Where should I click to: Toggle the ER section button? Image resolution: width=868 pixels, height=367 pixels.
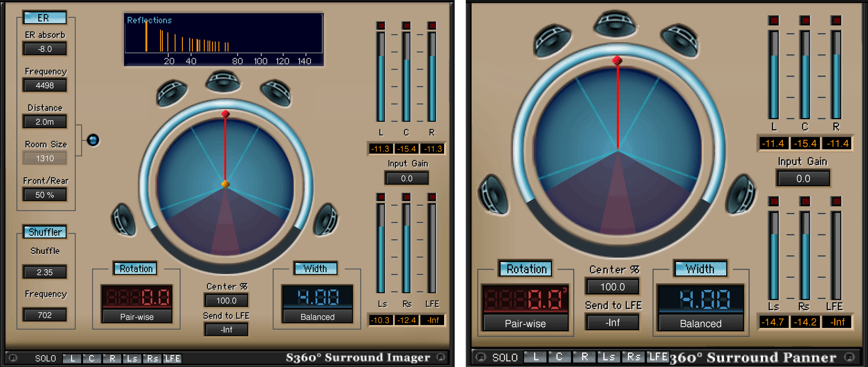[44, 18]
